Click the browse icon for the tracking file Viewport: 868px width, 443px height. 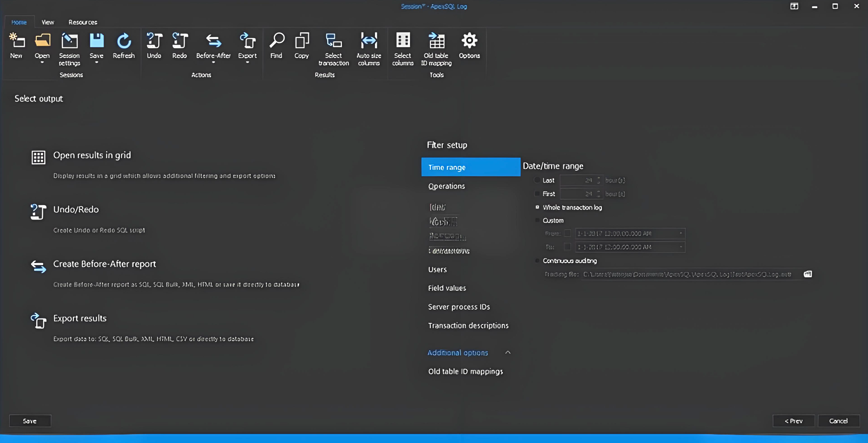808,274
